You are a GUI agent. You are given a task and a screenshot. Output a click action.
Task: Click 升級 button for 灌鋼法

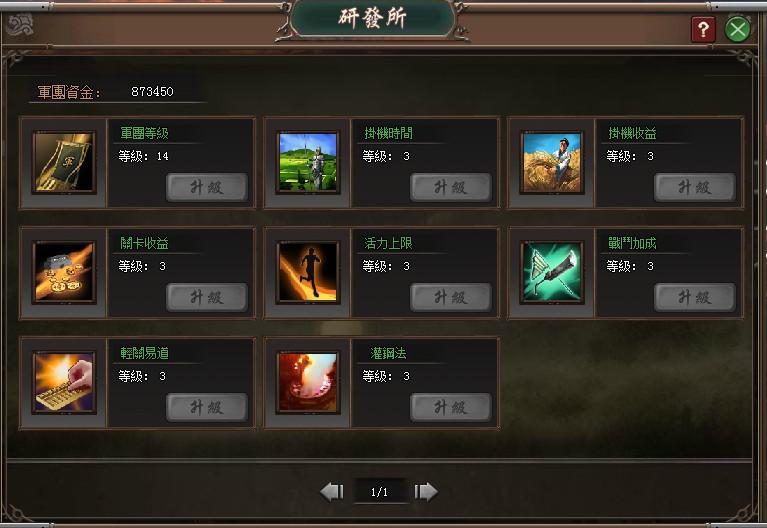coord(451,407)
